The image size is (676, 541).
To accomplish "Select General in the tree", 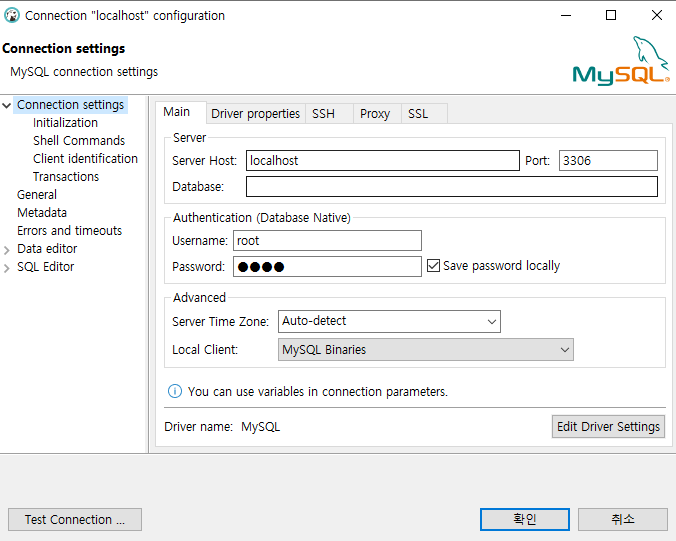I will 37,195.
